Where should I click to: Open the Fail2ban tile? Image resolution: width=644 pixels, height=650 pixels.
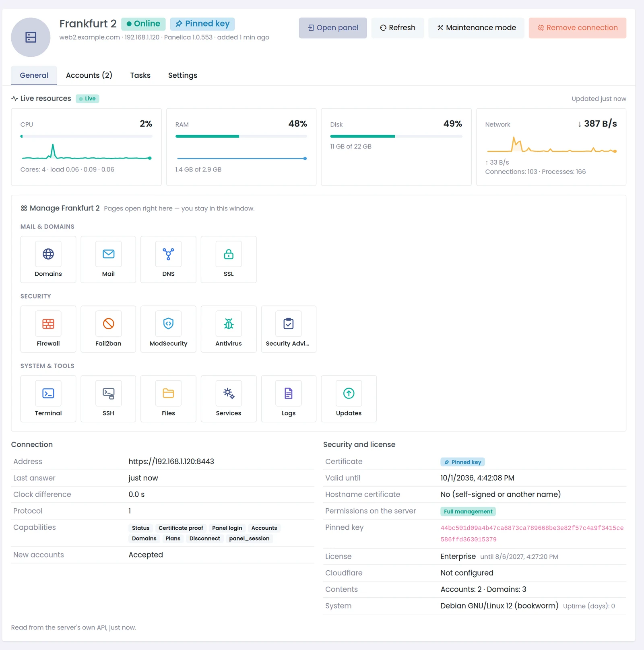[x=108, y=329]
